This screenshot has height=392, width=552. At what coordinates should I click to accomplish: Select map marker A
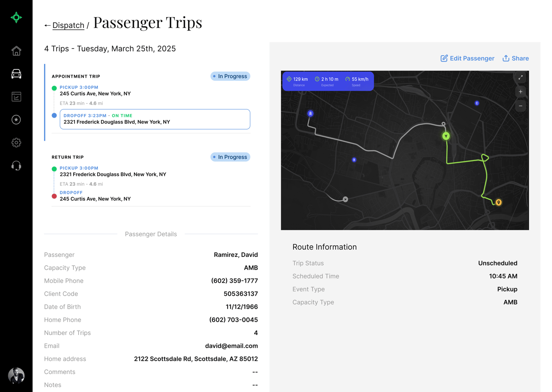(310, 114)
